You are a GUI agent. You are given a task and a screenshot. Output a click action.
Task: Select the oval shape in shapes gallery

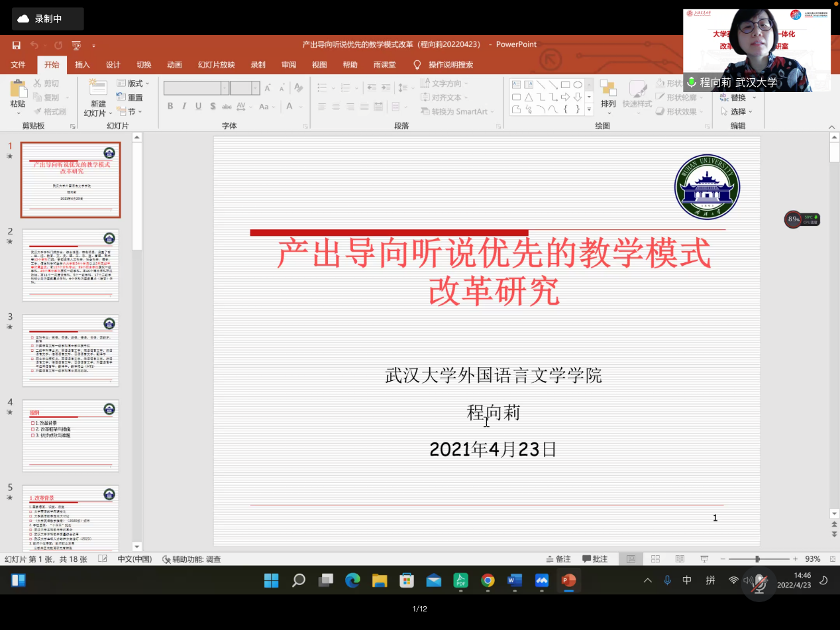[578, 85]
